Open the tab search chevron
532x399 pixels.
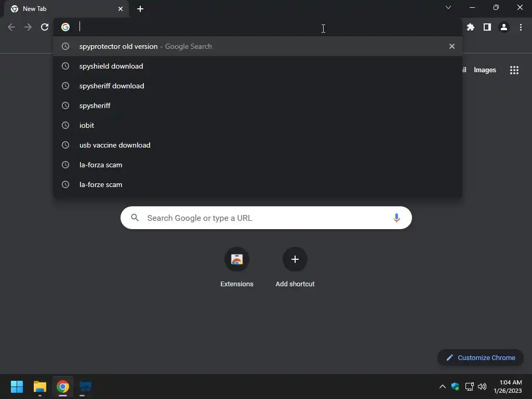pos(448,7)
